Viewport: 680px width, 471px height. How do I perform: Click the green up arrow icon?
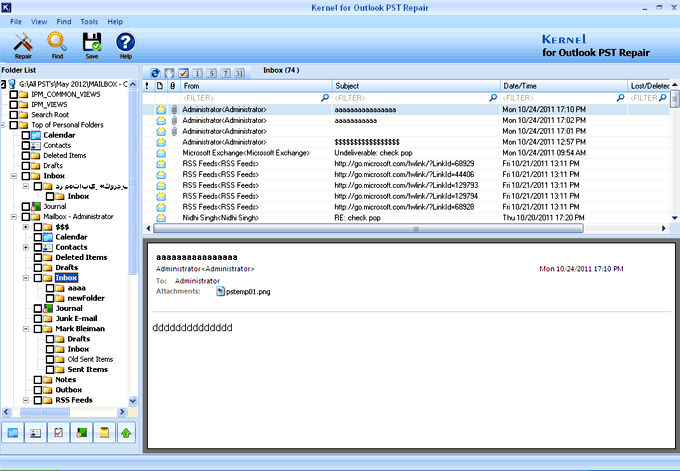click(126, 432)
